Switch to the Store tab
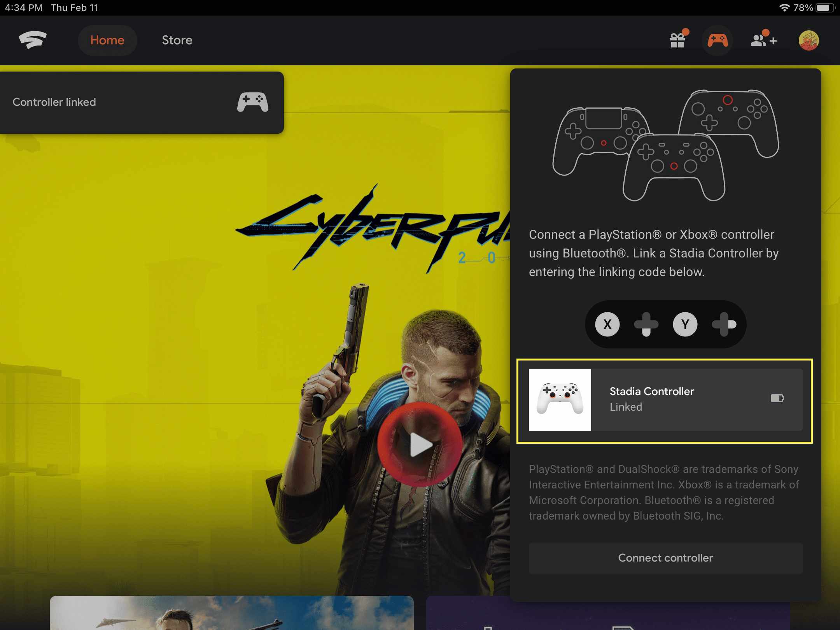Viewport: 840px width, 630px height. pos(177,40)
